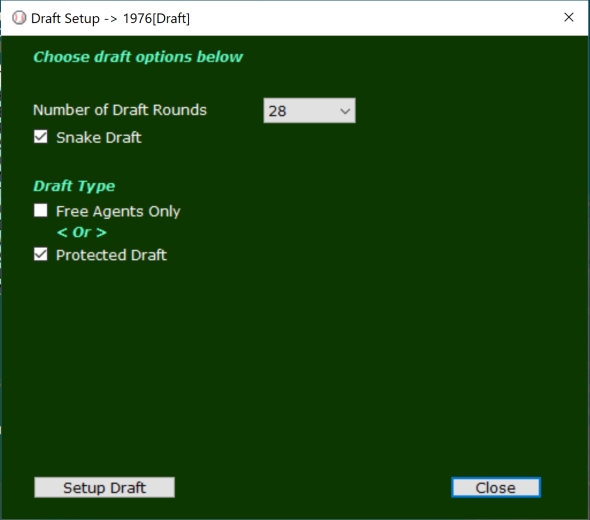Toggle the Snake Draft checkbox
This screenshot has width=590, height=520.
pyautogui.click(x=41, y=137)
